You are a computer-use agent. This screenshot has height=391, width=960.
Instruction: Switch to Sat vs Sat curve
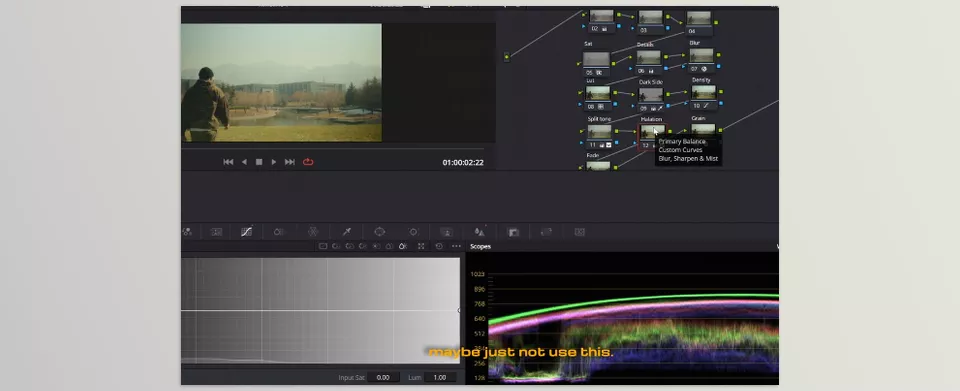pos(389,246)
